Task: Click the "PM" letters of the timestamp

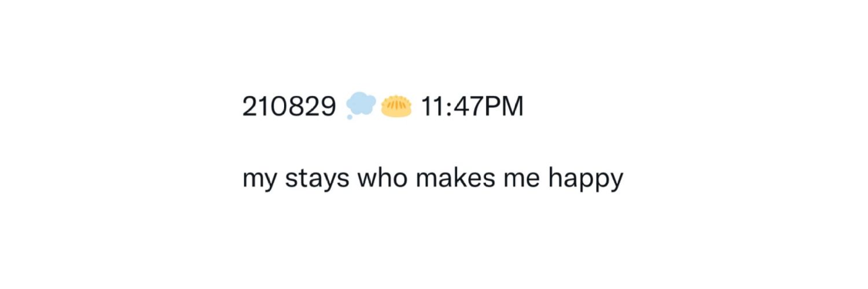Action: click(x=504, y=106)
